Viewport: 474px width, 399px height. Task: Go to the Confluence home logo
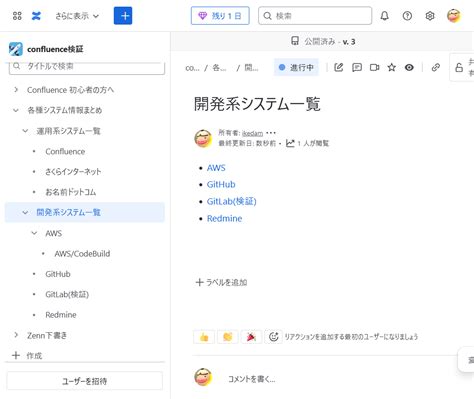pos(36,16)
